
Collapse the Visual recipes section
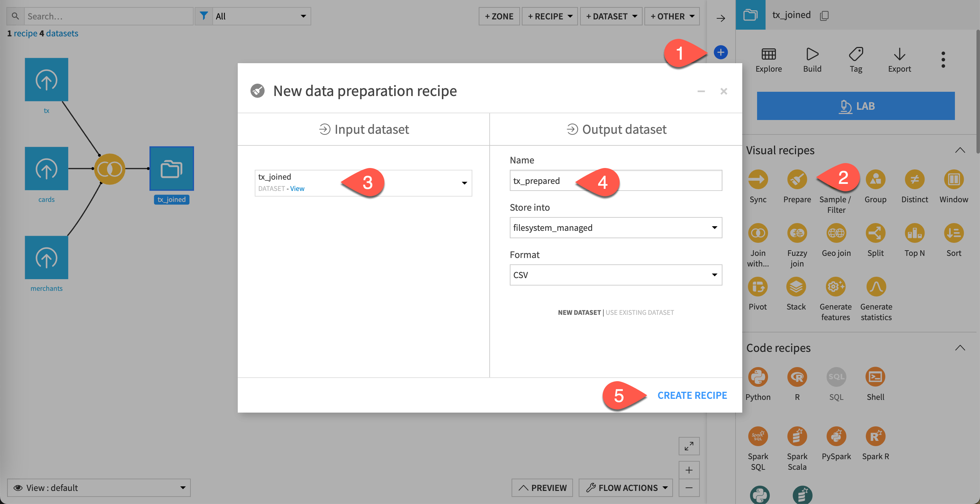[960, 150]
